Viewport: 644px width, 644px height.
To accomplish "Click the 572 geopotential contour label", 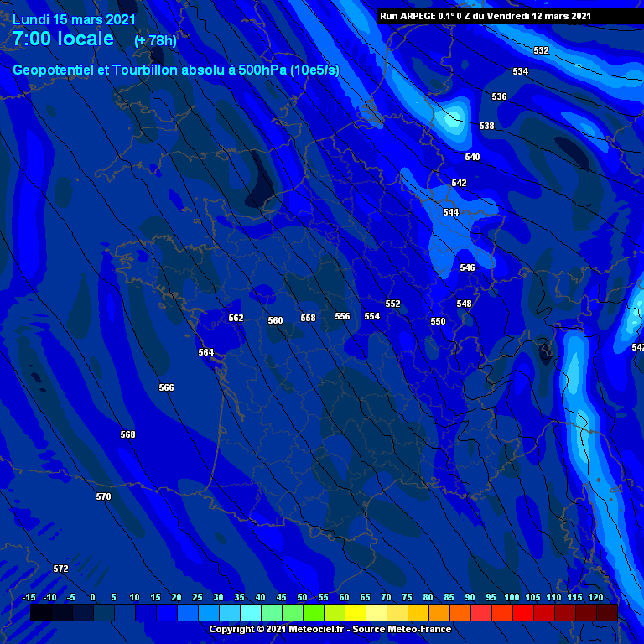I will pyautogui.click(x=60, y=569).
